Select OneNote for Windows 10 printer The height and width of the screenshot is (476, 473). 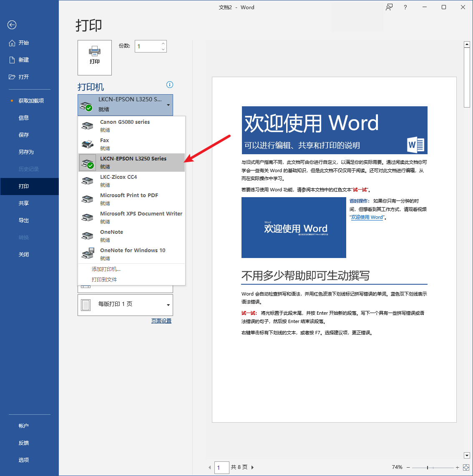click(131, 254)
